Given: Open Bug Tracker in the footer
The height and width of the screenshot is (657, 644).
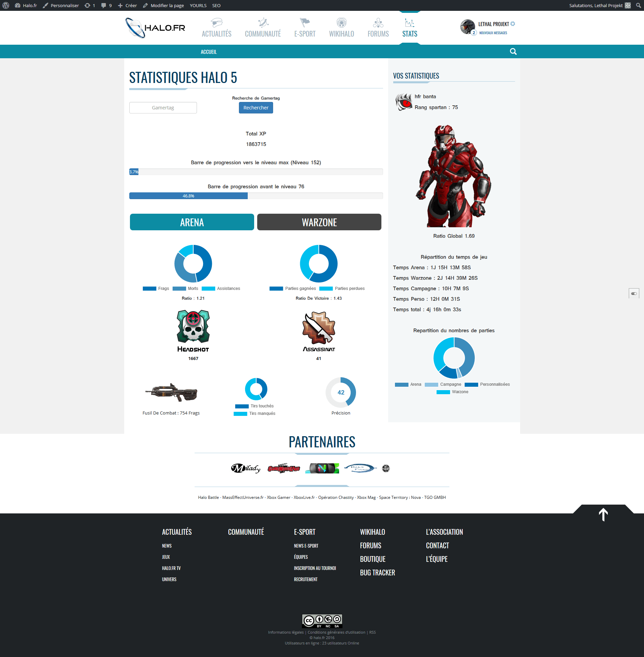Looking at the screenshot, I should coord(377,573).
